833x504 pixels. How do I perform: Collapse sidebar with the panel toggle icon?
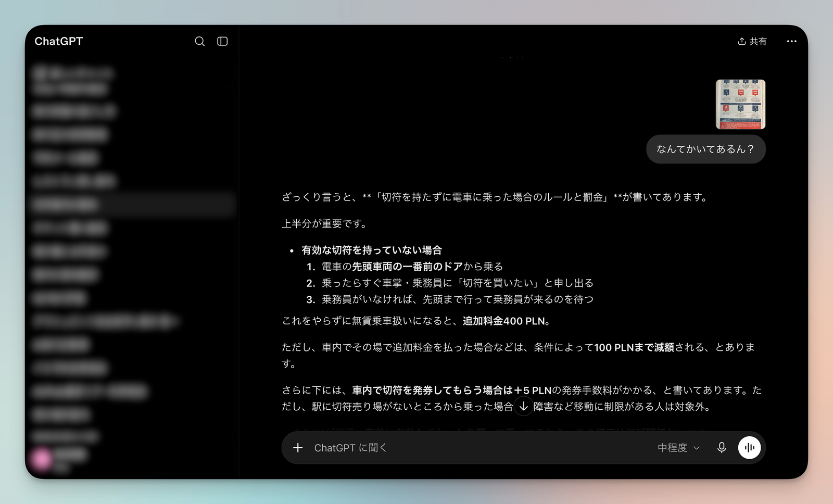coord(222,41)
